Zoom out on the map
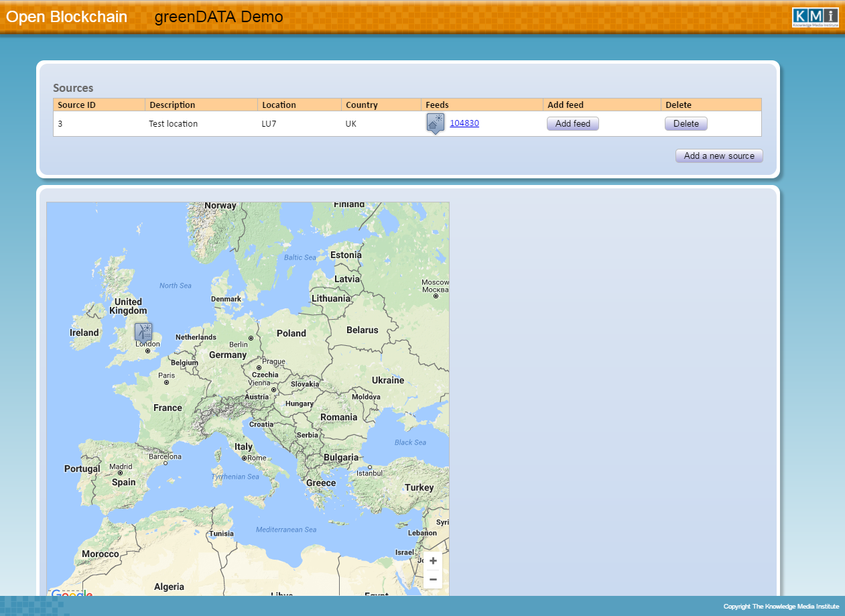This screenshot has height=616, width=845. (x=433, y=579)
